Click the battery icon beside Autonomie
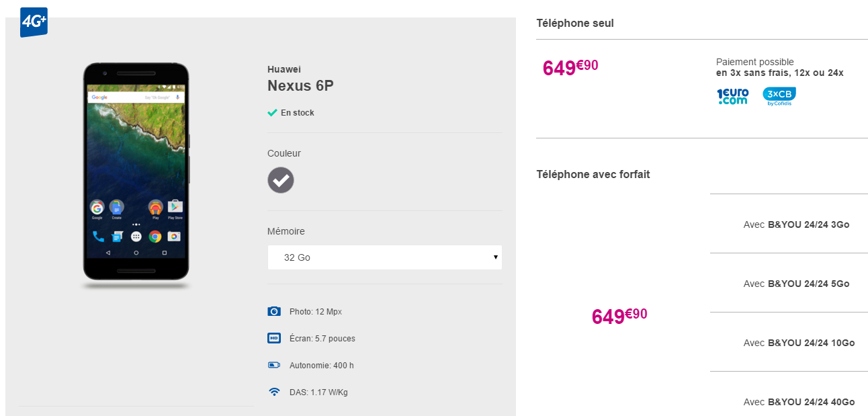The width and height of the screenshot is (868, 416). (274, 365)
